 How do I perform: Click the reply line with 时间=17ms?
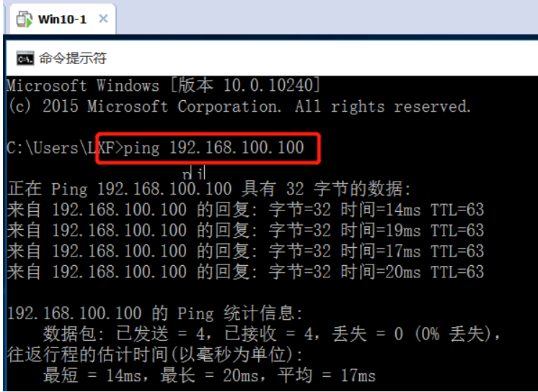click(246, 251)
